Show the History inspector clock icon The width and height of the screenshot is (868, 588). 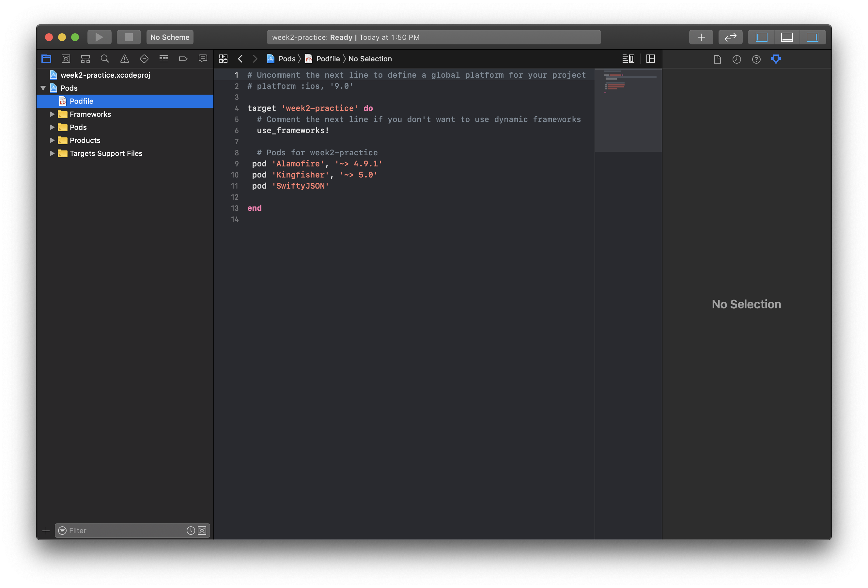(x=736, y=59)
